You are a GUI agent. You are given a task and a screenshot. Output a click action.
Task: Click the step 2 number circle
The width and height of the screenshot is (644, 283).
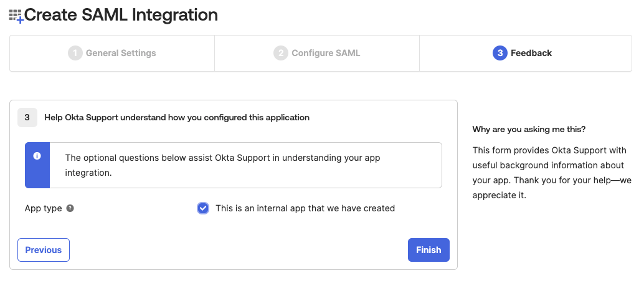coord(281,53)
